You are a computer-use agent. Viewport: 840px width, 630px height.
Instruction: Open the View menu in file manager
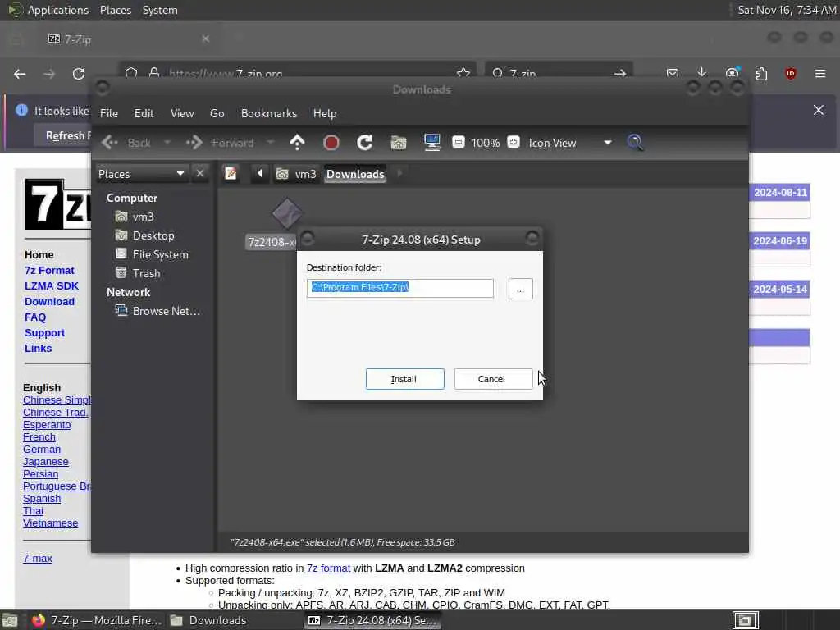click(x=182, y=113)
